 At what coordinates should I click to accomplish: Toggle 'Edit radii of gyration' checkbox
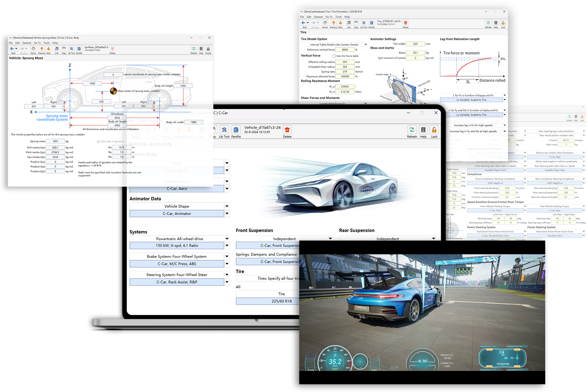[x=99, y=142]
